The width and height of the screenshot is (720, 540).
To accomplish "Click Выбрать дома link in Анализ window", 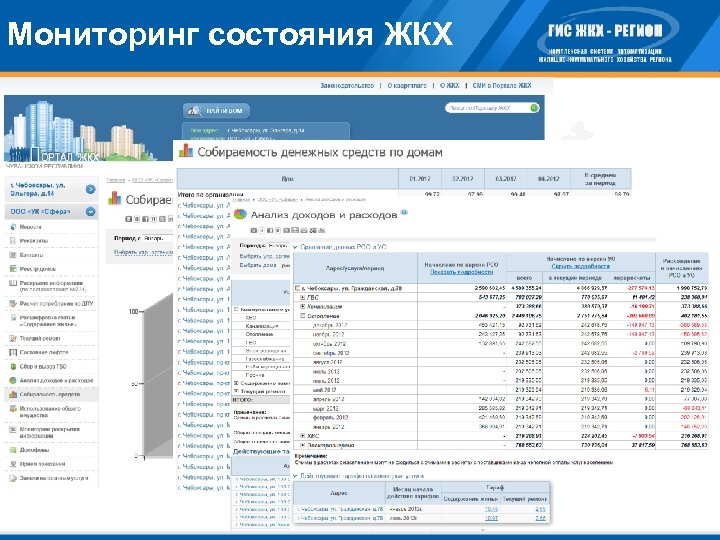I will coord(258,265).
